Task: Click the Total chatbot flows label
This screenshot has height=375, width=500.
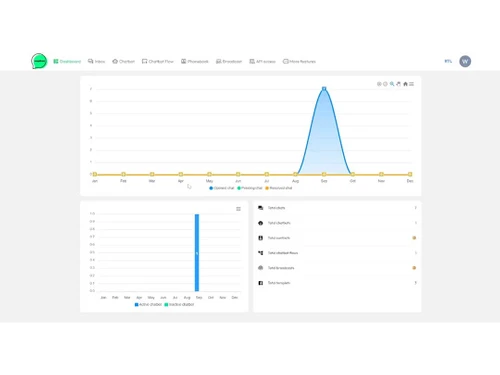Action: click(x=283, y=253)
